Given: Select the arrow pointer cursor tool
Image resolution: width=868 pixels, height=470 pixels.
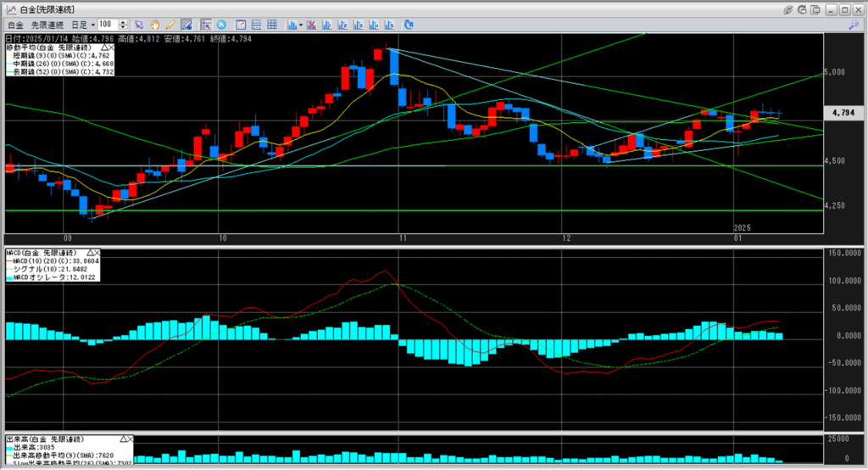Looking at the screenshot, I should (x=140, y=25).
